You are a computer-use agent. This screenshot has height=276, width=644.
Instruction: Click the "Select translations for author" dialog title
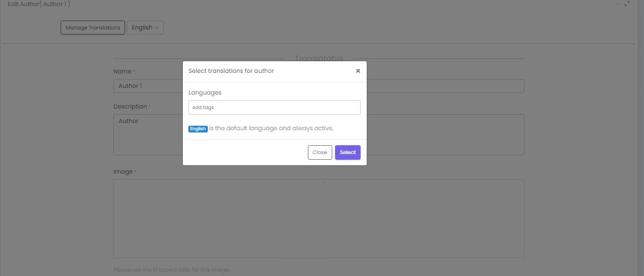(x=231, y=71)
